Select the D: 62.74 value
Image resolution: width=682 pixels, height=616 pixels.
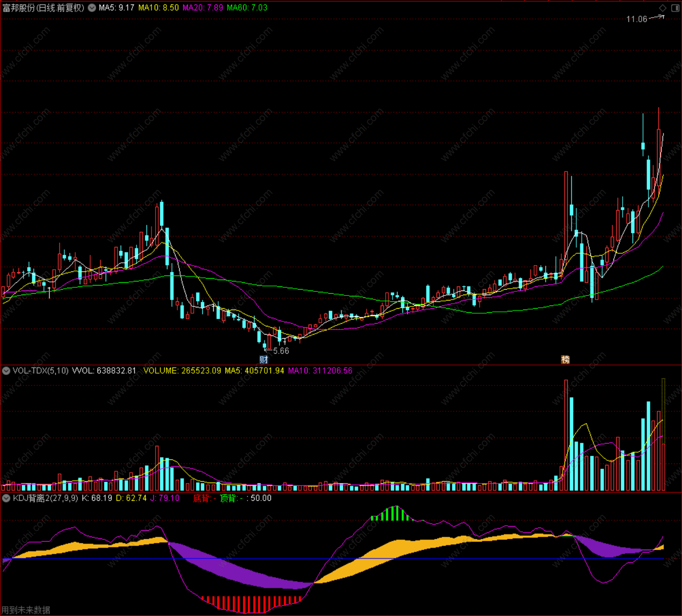click(131, 498)
